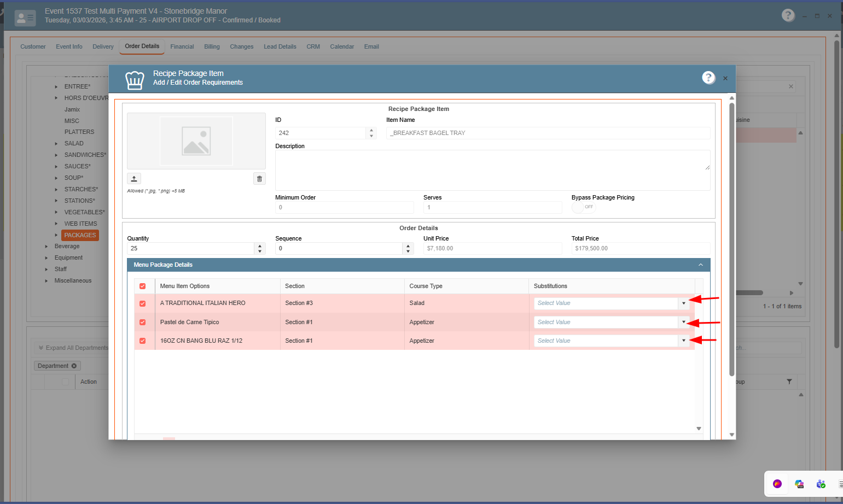Collapse the Menu Package Details panel
Viewport: 843px width, 504px height.
pyautogui.click(x=700, y=265)
